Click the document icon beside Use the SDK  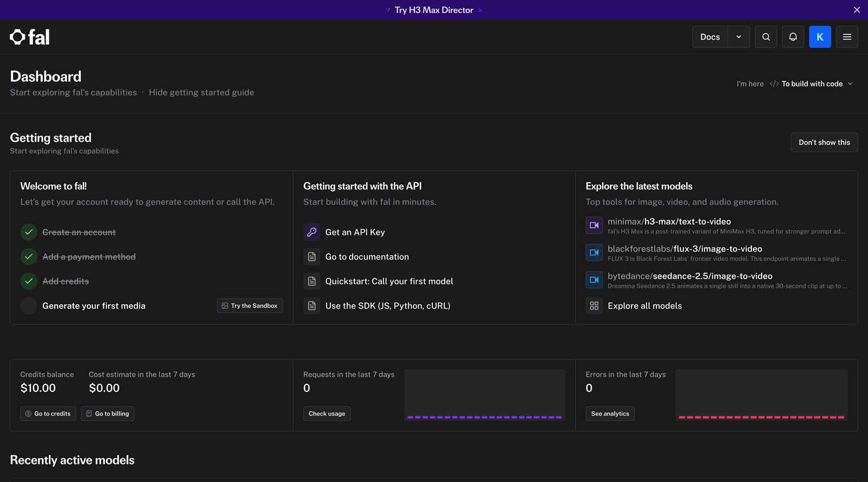click(x=312, y=306)
